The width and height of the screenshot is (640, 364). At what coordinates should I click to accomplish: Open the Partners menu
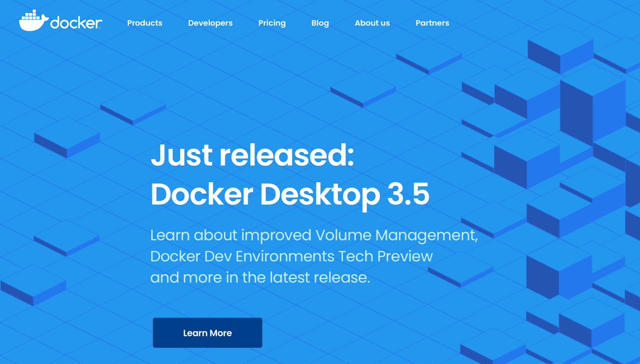pyautogui.click(x=432, y=23)
